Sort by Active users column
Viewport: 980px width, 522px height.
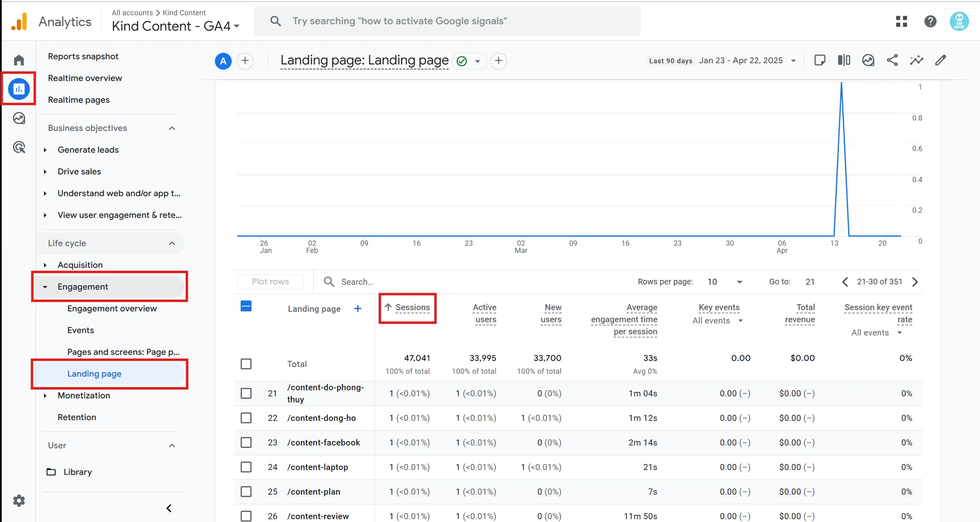(485, 313)
